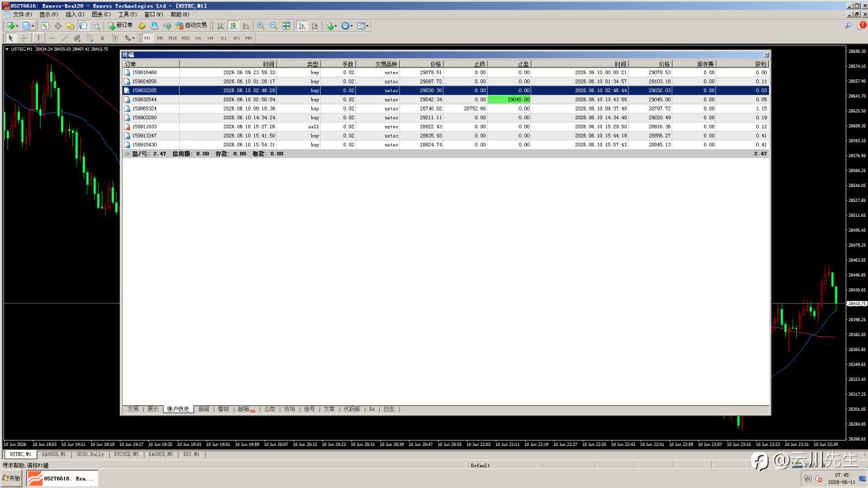Viewport: 868px width, 488px height.
Task: Toggle the Terminal window icon
Action: (83, 26)
